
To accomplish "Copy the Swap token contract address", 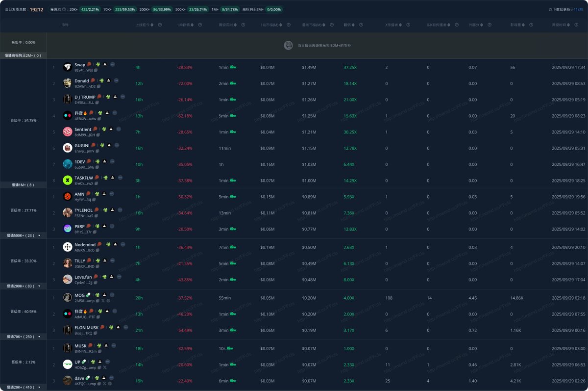I will [97, 71].
